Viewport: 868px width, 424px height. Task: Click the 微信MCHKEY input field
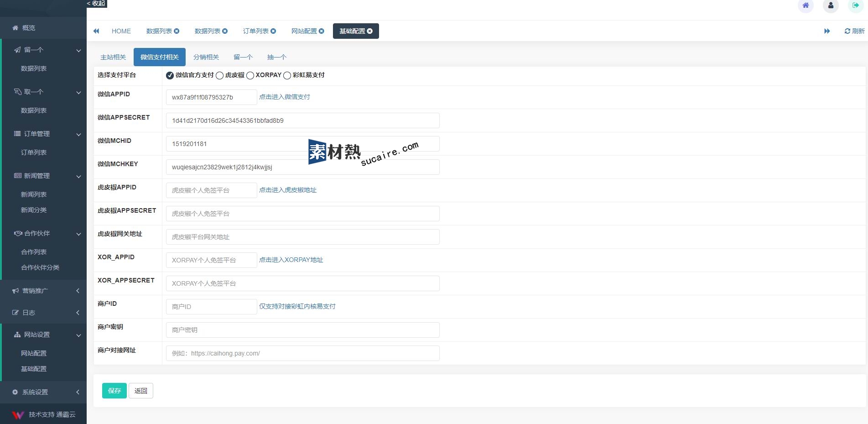pos(303,167)
